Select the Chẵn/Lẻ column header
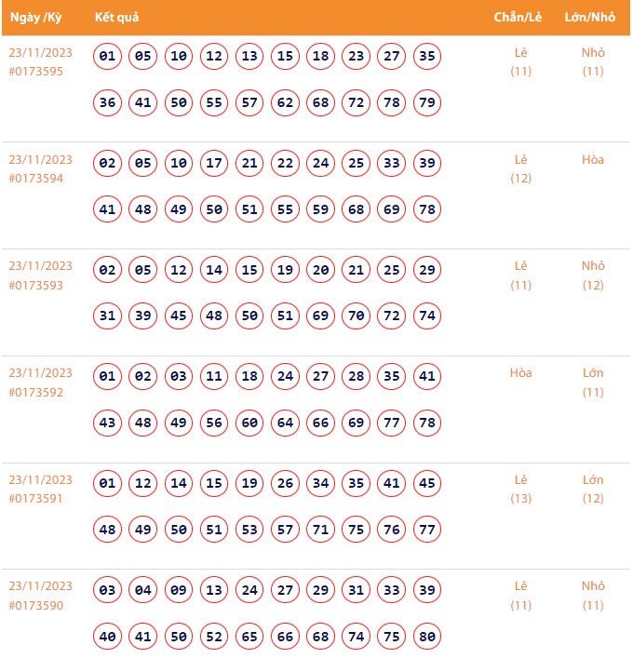This screenshot has height=672, width=633. click(x=519, y=18)
